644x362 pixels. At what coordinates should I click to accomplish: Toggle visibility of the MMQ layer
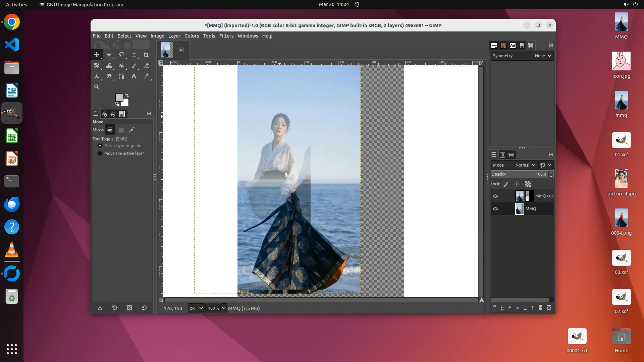(495, 209)
